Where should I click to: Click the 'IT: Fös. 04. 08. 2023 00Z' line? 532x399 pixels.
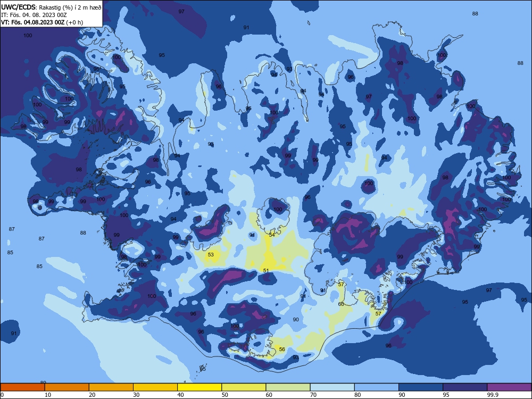point(34,14)
